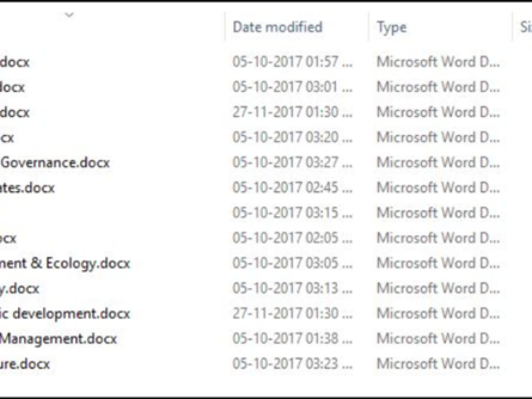Select the file ending in 'ates.docx'
This screenshot has height=399, width=532.
tap(27, 188)
